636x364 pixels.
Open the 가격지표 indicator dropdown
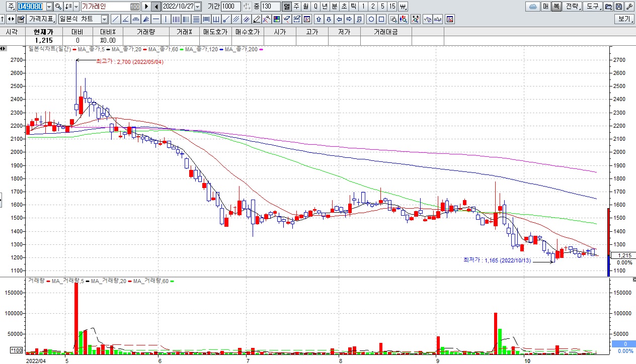tap(42, 19)
